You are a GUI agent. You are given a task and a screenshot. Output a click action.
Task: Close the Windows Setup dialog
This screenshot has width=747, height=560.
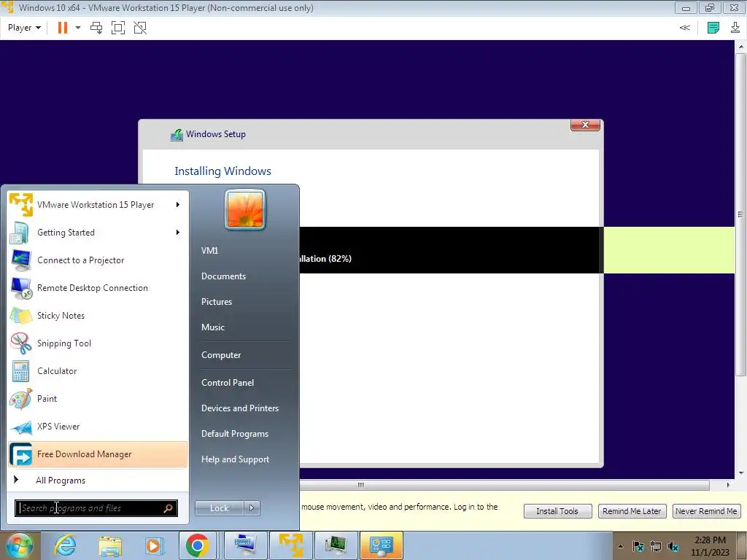tap(585, 125)
